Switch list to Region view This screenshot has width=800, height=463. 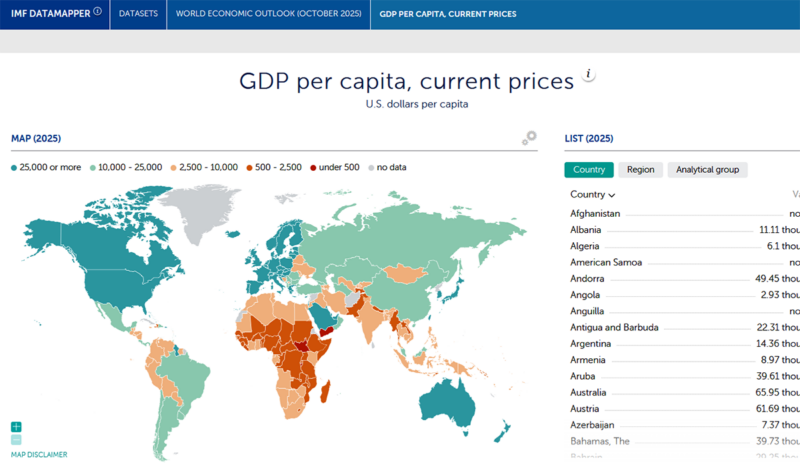click(640, 170)
